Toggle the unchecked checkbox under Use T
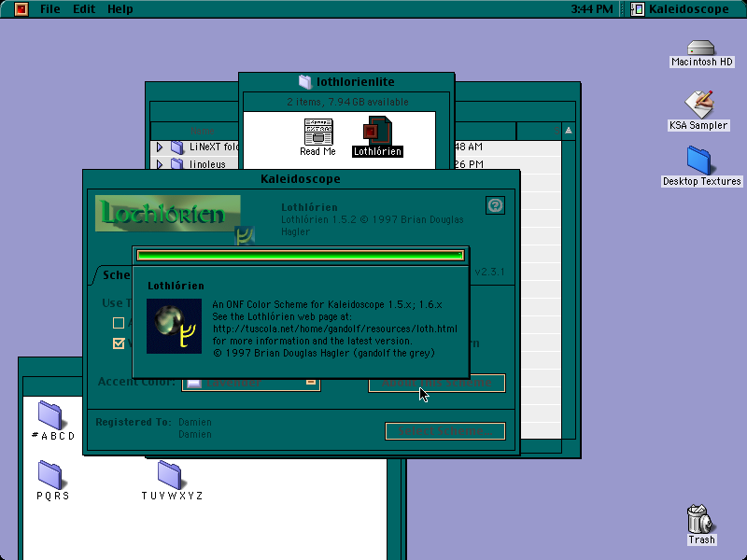 pos(119,323)
